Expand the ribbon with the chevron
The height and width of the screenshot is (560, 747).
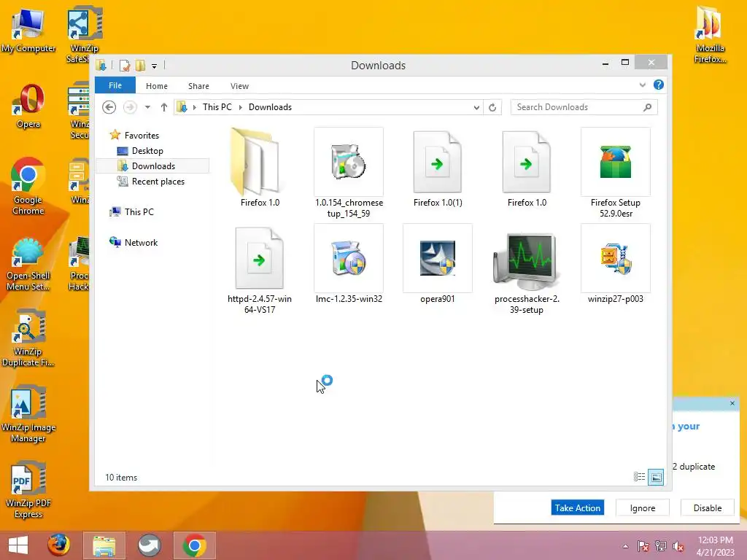point(642,85)
